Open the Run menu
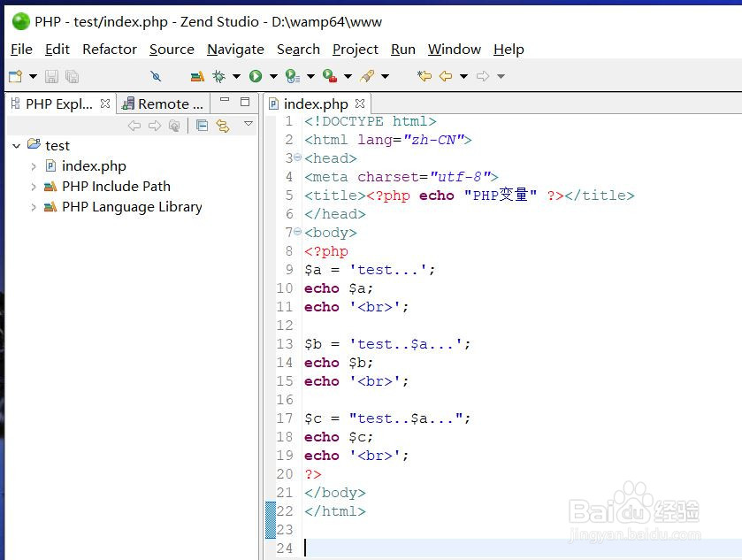Image resolution: width=742 pixels, height=560 pixels. [403, 50]
